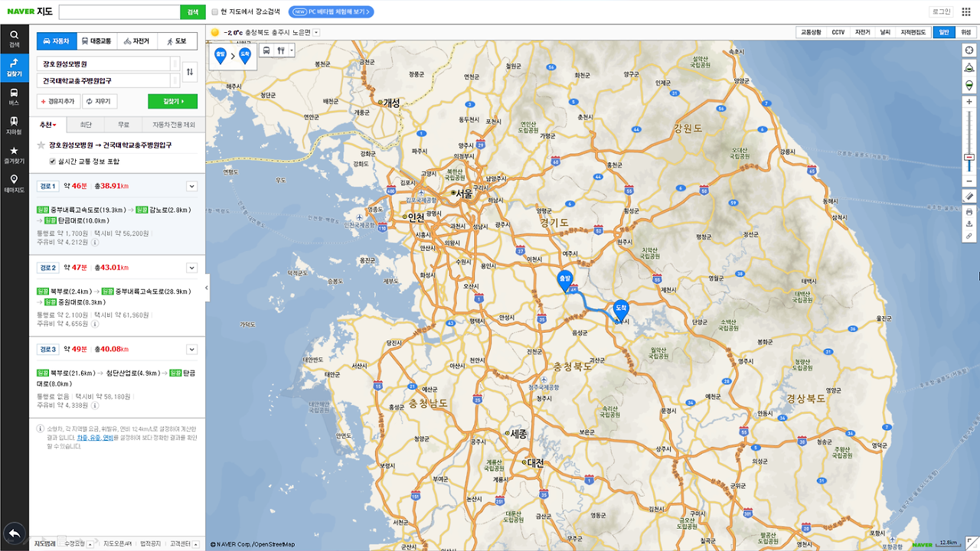Viewport: 980px width, 551px height.
Task: Click the back arrow circle at sidebar bottom
Action: pyautogui.click(x=14, y=533)
